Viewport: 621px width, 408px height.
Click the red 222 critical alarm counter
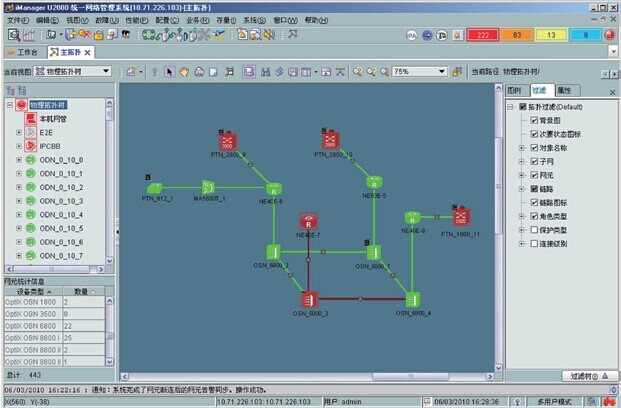[482, 35]
